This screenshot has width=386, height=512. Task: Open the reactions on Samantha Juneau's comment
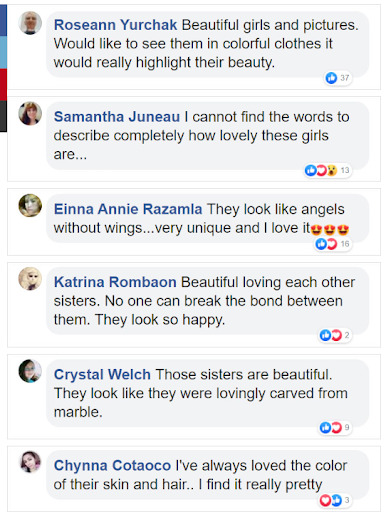pos(327,170)
